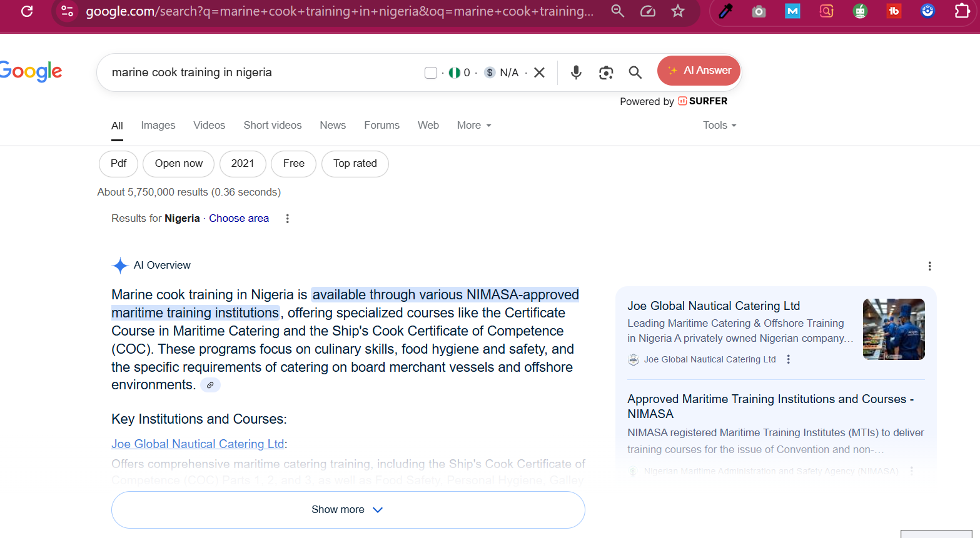Bookmark this page with the star icon
The image size is (980, 538).
[x=678, y=11]
